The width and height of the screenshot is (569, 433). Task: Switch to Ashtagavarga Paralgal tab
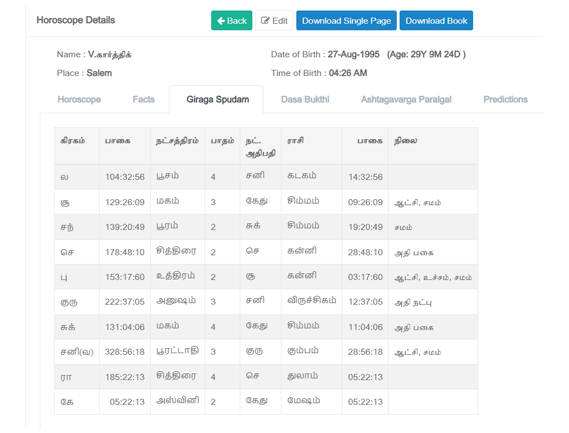pos(406,99)
